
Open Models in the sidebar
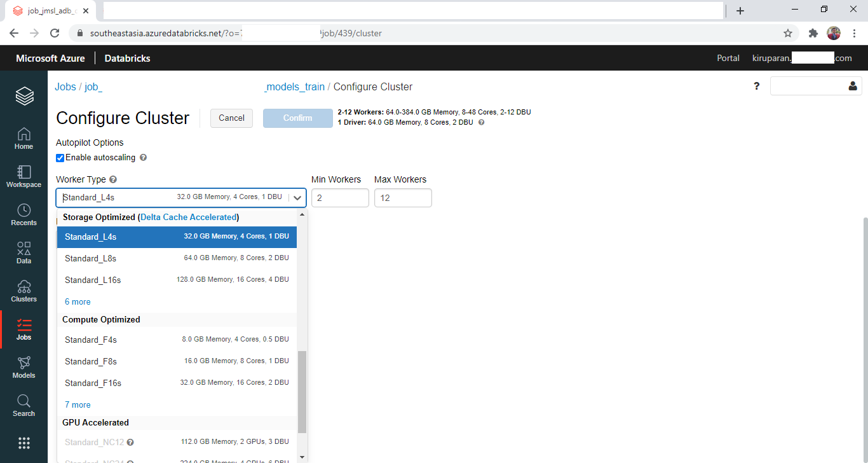click(x=24, y=368)
